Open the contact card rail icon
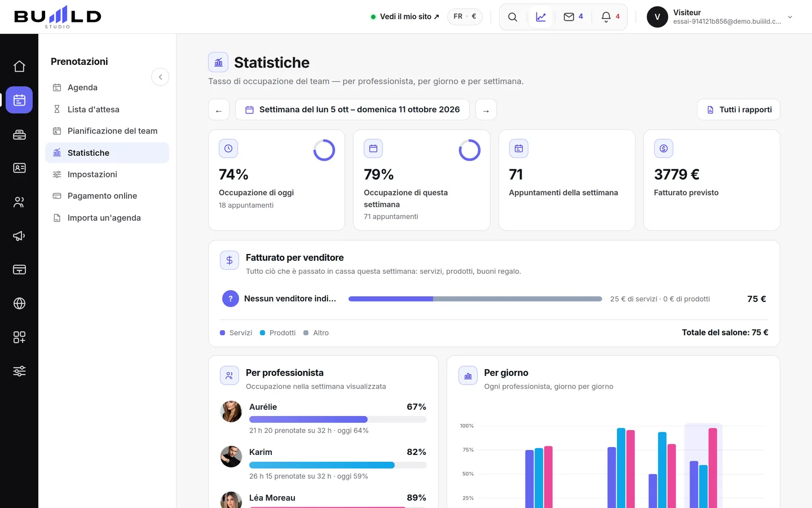The image size is (812, 508). click(x=19, y=168)
